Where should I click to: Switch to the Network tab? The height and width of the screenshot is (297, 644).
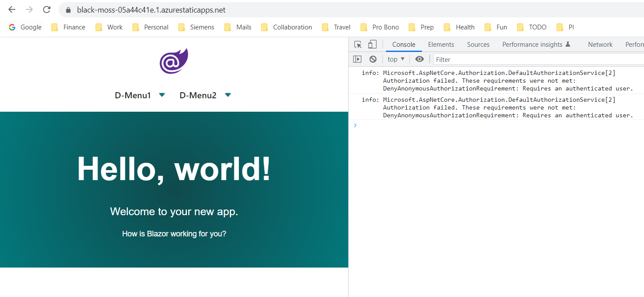click(600, 44)
